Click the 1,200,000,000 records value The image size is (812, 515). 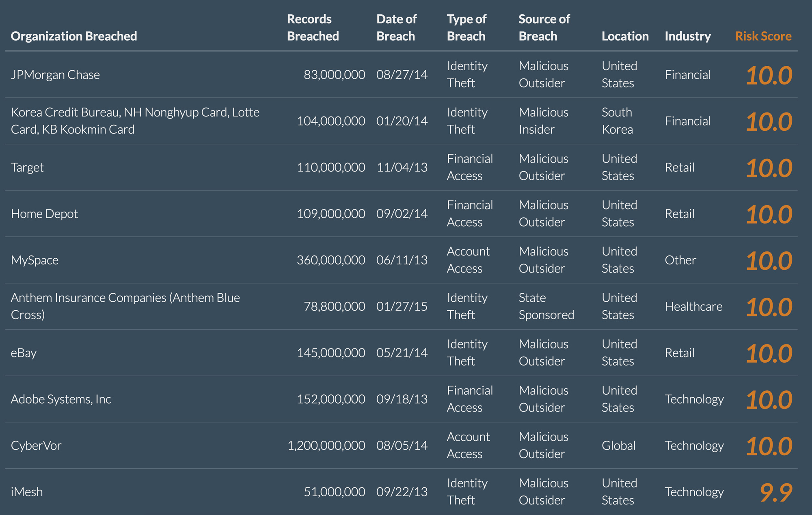click(326, 446)
